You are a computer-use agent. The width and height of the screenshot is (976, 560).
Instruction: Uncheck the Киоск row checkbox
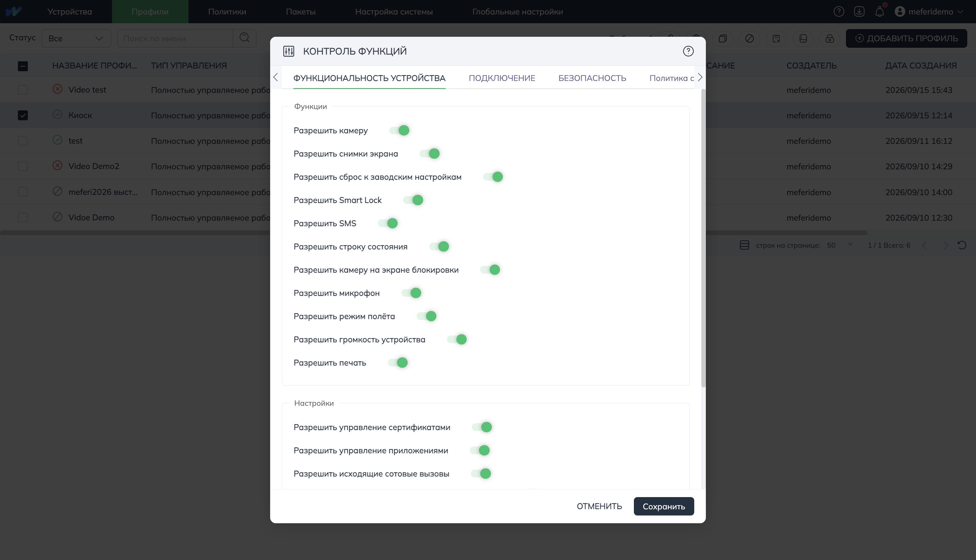point(23,115)
